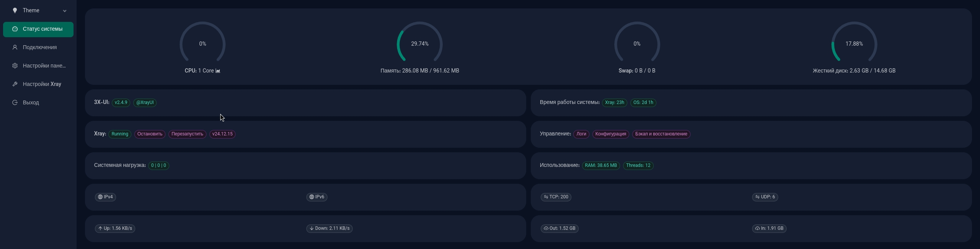This screenshot has width=980, height=249.
Task: Click the lightbulb Theme icon
Action: click(15, 10)
